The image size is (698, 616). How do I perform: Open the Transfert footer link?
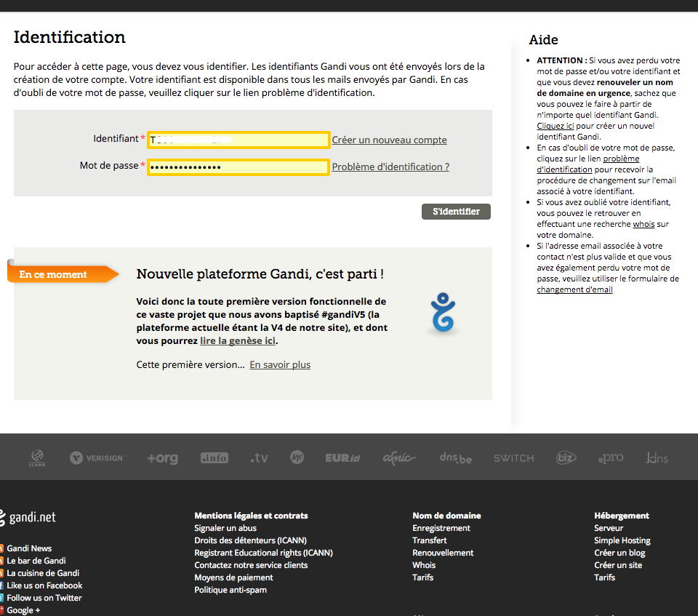pyautogui.click(x=430, y=540)
